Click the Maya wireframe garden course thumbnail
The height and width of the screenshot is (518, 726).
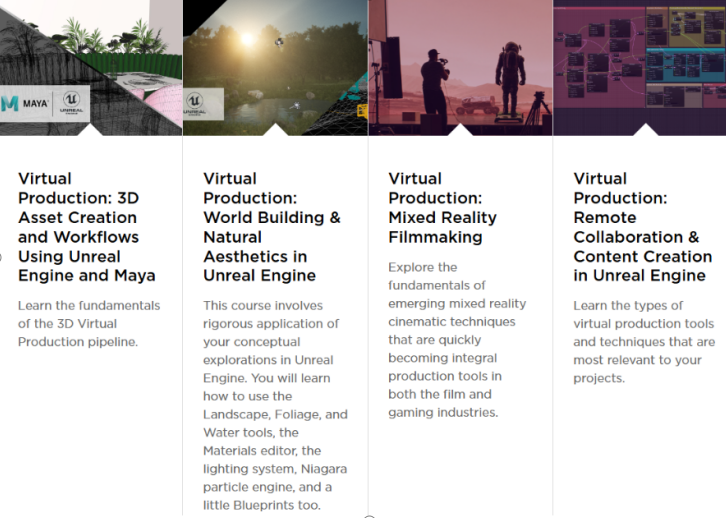(x=91, y=68)
